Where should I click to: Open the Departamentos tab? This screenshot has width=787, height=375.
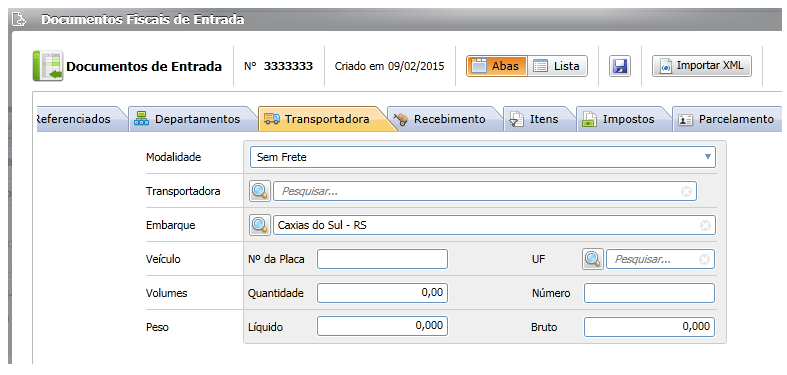(194, 119)
